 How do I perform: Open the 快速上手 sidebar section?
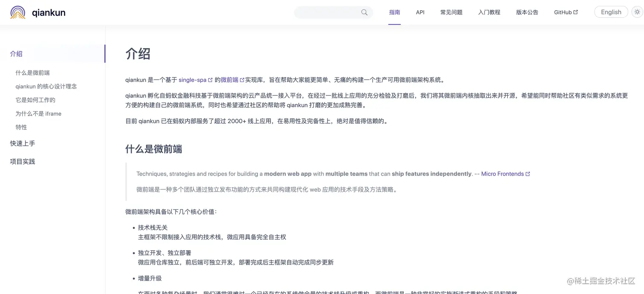click(23, 143)
